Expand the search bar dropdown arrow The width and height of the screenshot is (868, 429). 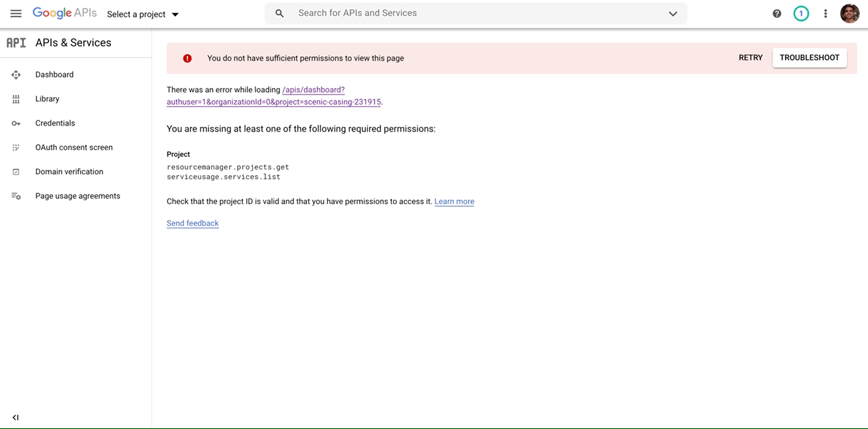(x=673, y=13)
